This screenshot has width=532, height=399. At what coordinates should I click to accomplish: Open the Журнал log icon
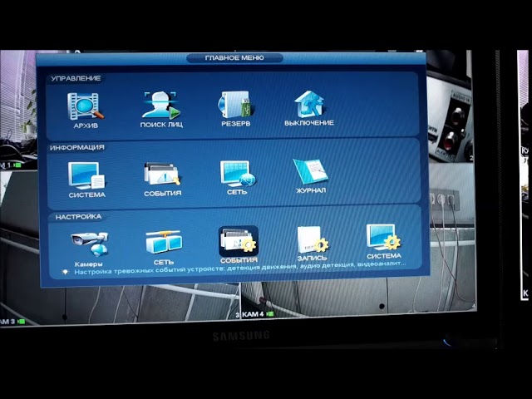[310, 174]
